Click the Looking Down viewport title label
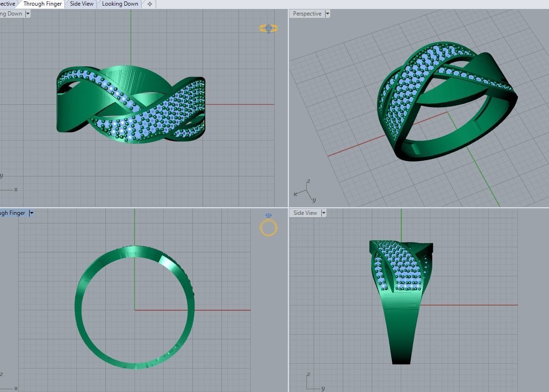Viewport: 549px width, 392px height. point(11,14)
